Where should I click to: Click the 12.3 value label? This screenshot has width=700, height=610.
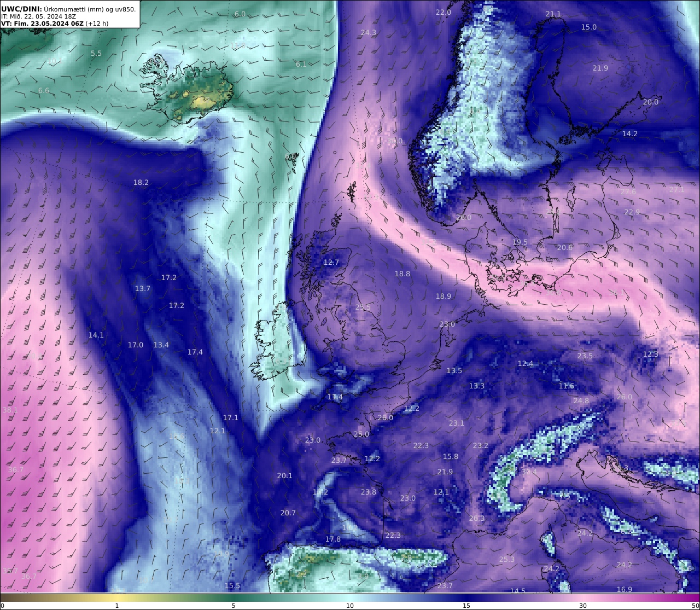[650, 354]
